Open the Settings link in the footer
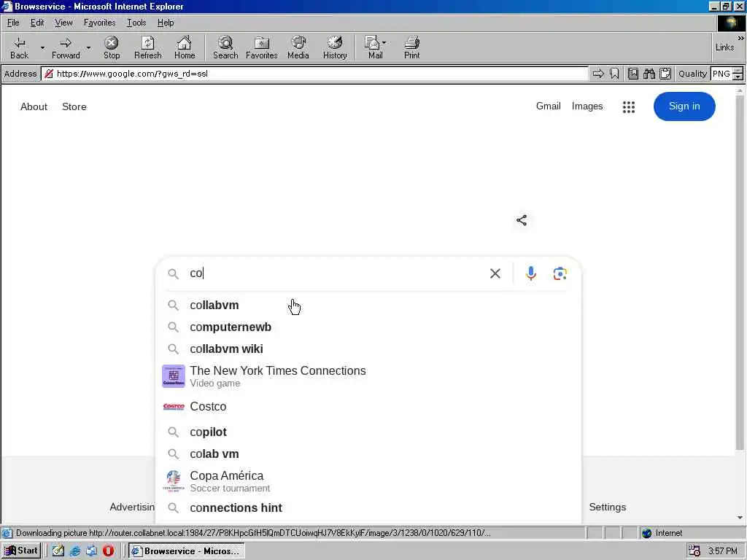The height and width of the screenshot is (560, 747). pos(608,507)
